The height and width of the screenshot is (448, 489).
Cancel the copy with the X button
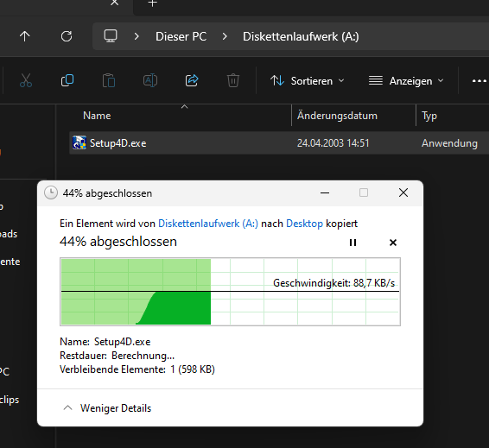coord(393,243)
